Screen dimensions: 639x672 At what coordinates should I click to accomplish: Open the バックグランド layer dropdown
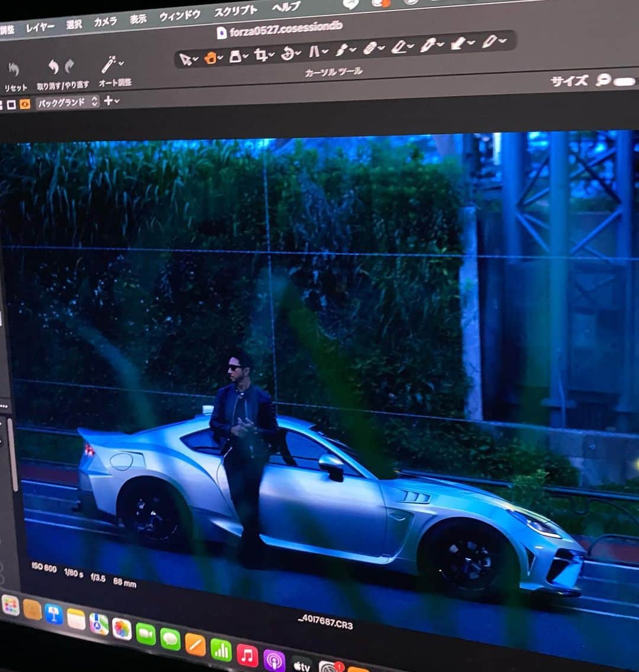coord(67,102)
